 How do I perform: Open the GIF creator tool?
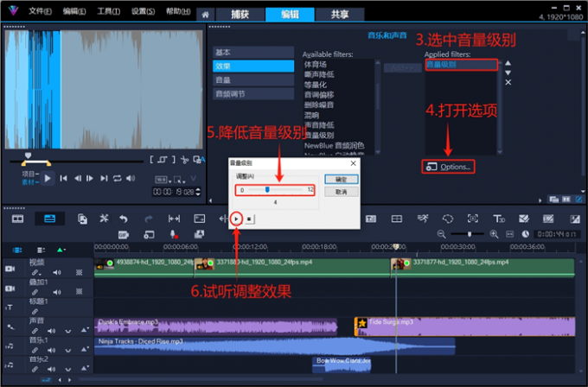click(124, 235)
